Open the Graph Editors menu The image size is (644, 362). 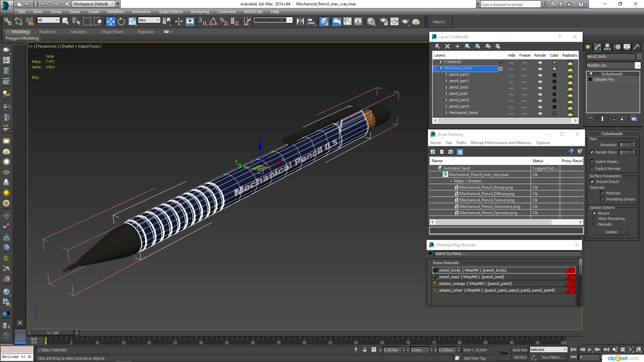(171, 11)
